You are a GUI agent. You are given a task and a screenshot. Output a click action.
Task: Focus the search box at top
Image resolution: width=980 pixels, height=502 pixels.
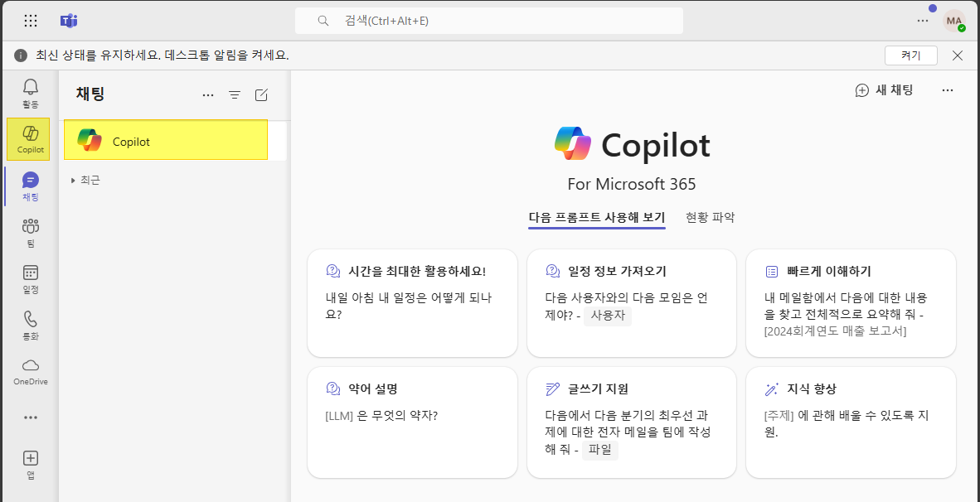(488, 21)
